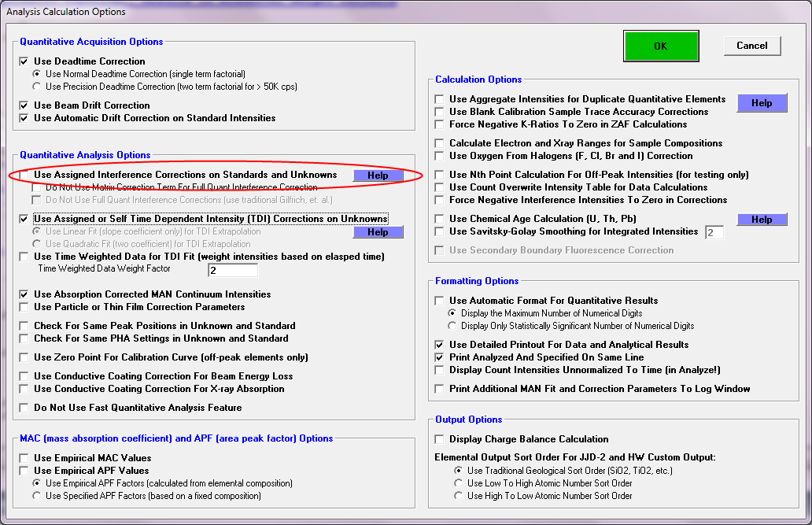Select Use Specified APF Factors option
This screenshot has height=525, width=812.
click(x=37, y=496)
